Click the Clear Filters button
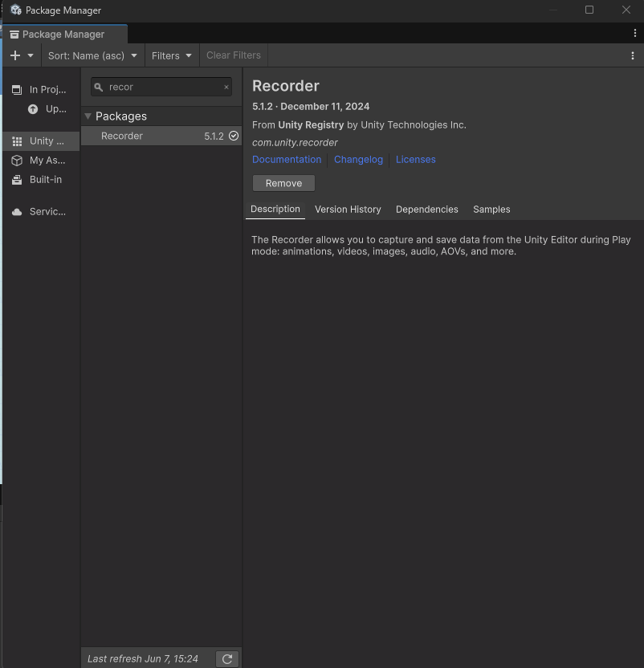 [234, 55]
